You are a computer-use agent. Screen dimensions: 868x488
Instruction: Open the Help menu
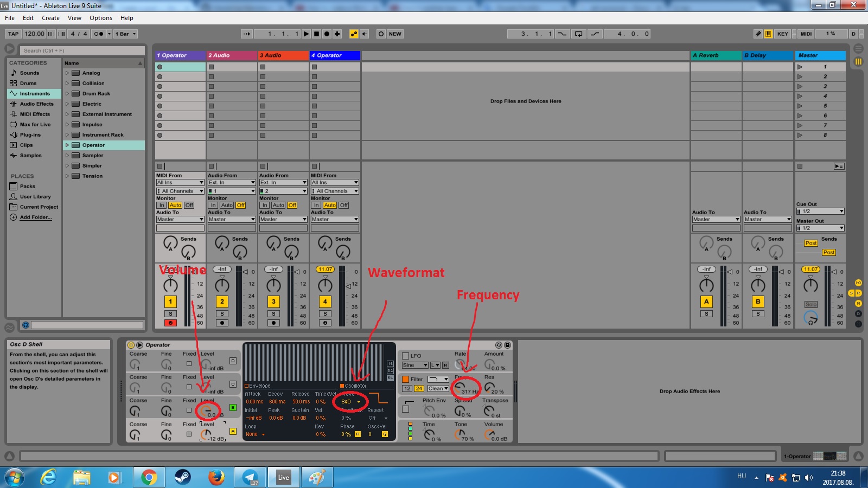(127, 18)
